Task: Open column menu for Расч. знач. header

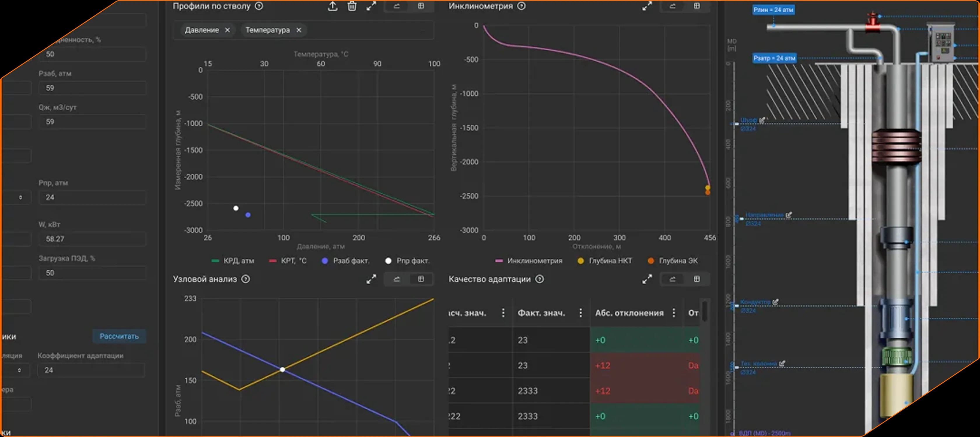Action: (503, 313)
